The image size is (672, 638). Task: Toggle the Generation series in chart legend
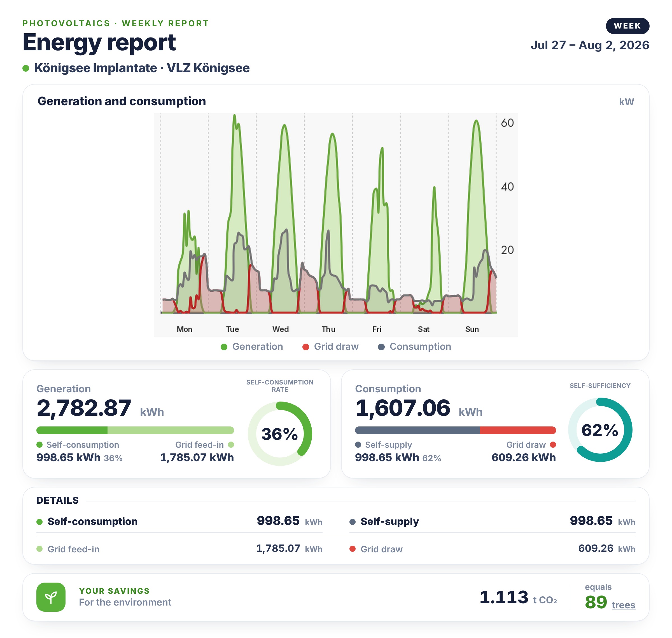pos(252,346)
